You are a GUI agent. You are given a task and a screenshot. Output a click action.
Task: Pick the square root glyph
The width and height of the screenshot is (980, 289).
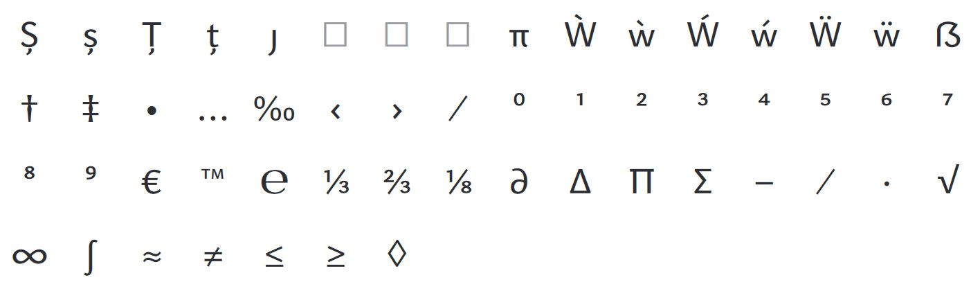click(947, 181)
